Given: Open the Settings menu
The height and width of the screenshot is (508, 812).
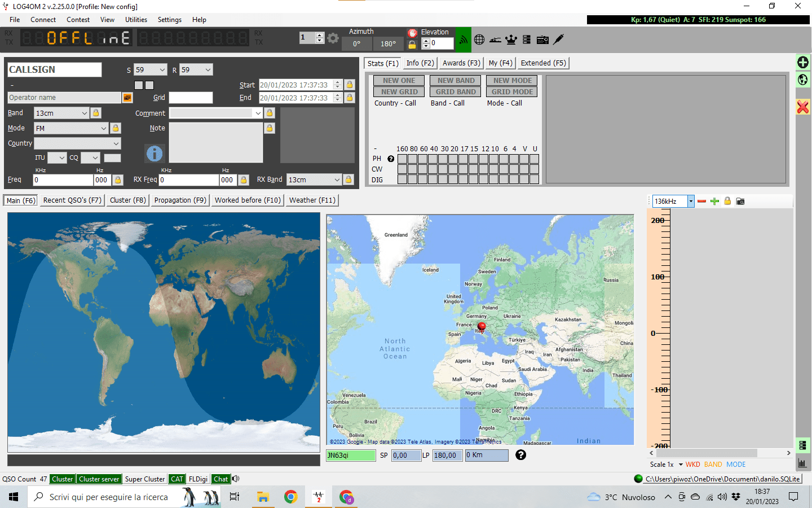Looking at the screenshot, I should (170, 20).
